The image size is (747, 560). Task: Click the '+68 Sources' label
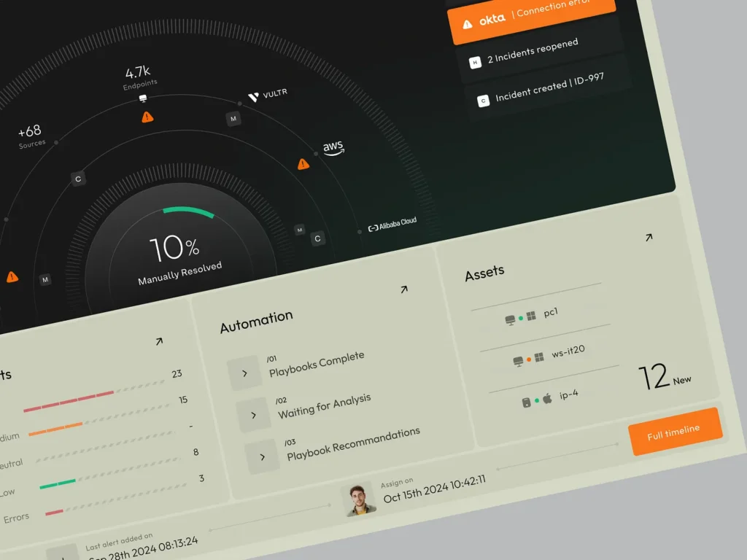click(31, 136)
